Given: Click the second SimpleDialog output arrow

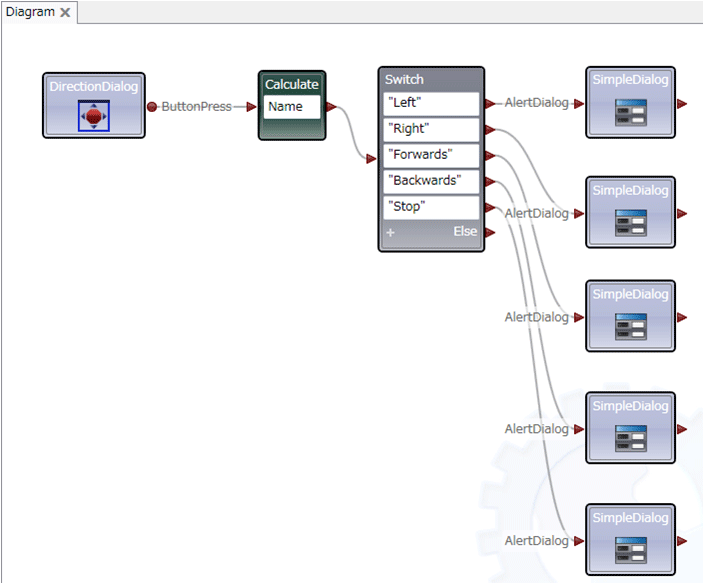Looking at the screenshot, I should point(682,214).
